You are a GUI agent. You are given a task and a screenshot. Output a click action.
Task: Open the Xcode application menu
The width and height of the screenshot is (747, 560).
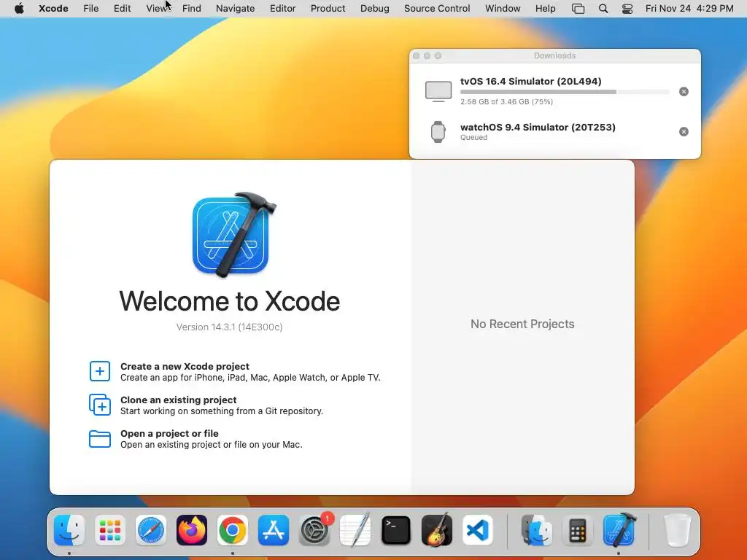pos(53,8)
